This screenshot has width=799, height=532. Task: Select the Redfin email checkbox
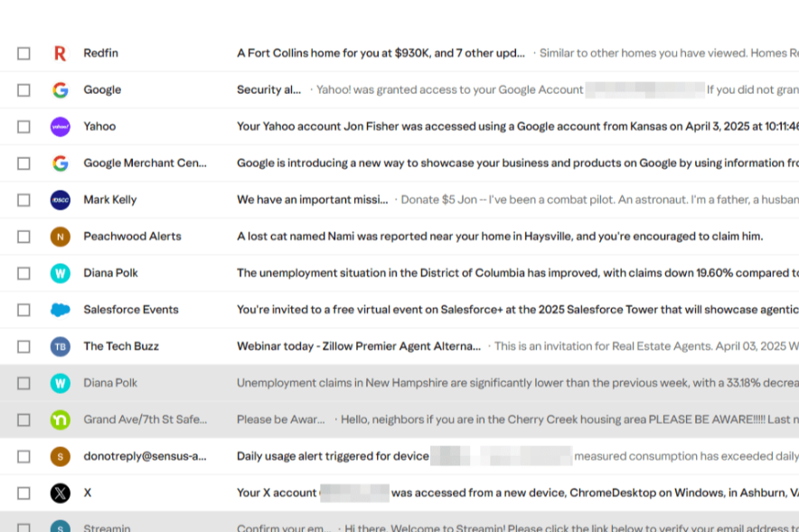[23, 53]
